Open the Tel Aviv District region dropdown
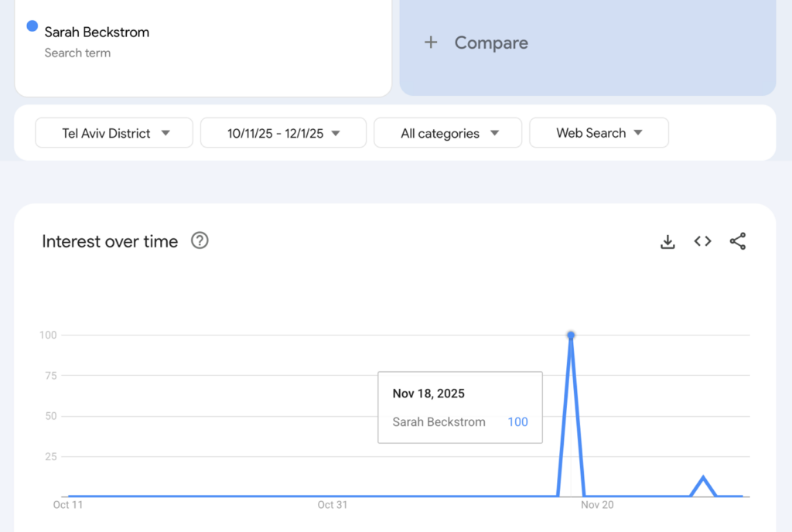This screenshot has width=792, height=532. click(x=114, y=133)
